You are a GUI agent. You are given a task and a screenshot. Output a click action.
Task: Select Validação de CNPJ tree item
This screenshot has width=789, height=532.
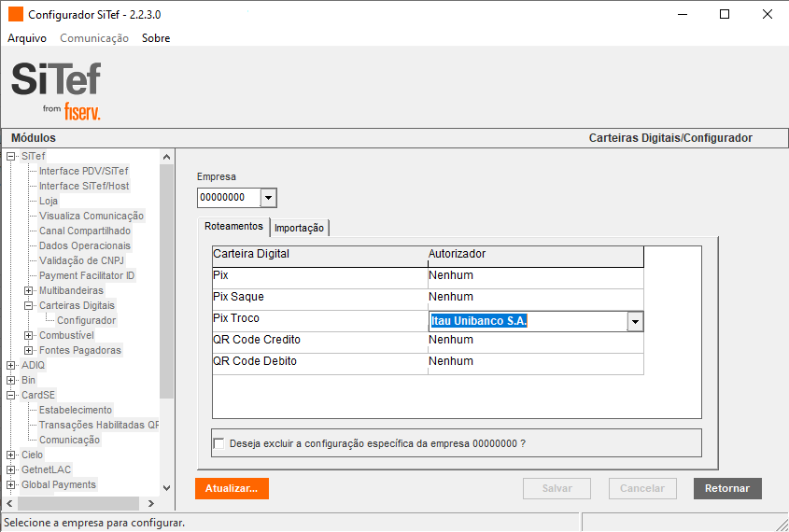click(x=81, y=260)
